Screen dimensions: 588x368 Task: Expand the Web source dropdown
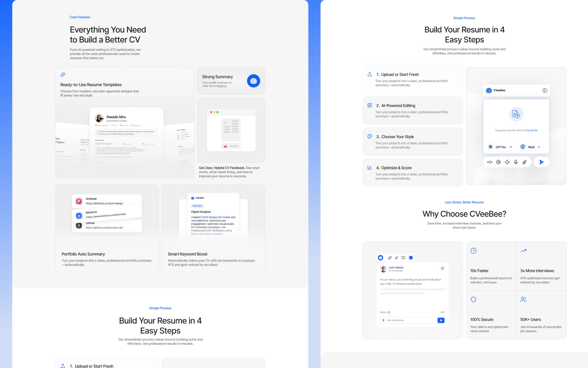pyautogui.click(x=531, y=147)
